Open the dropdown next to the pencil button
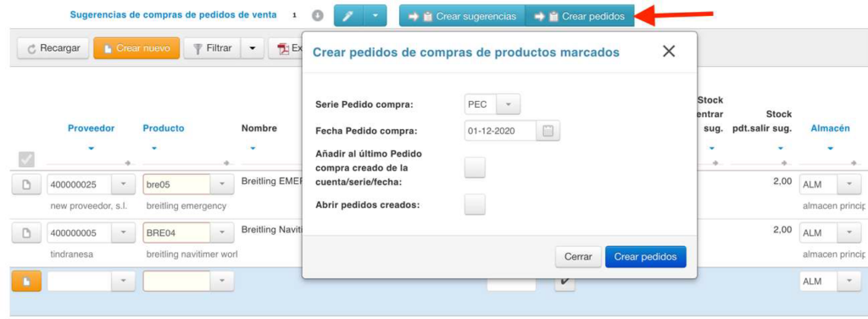 [376, 16]
